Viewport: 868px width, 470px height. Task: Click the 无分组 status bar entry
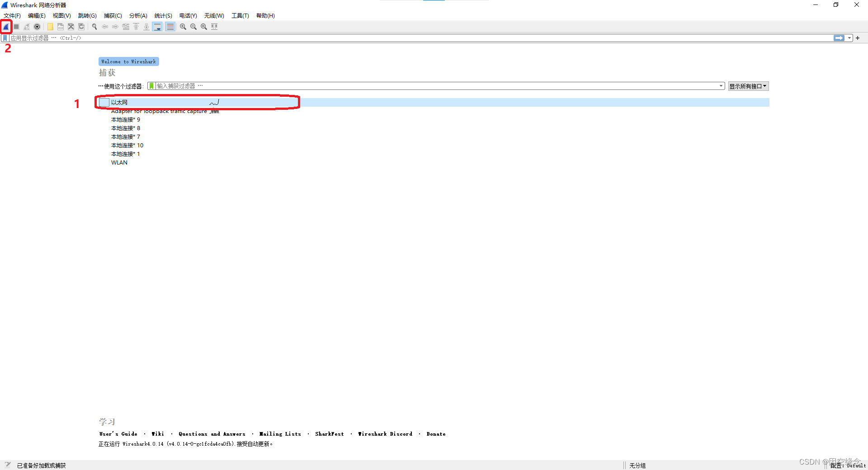click(637, 465)
